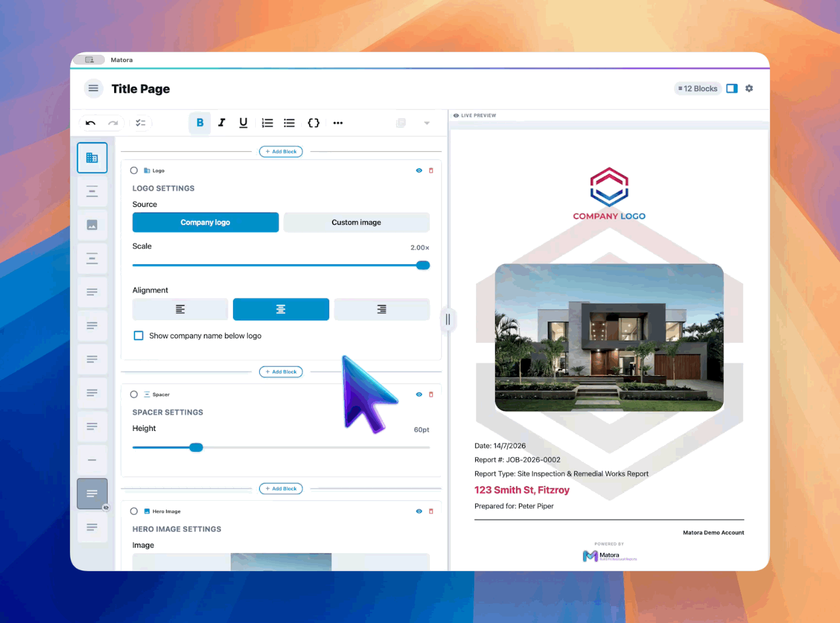Click the Matora Demo Account footer text
This screenshot has width=840, height=623.
[714, 533]
